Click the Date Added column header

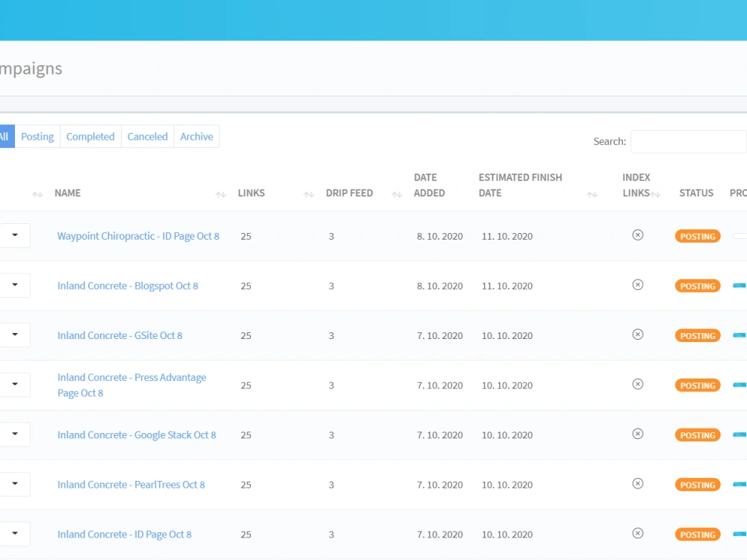(430, 184)
